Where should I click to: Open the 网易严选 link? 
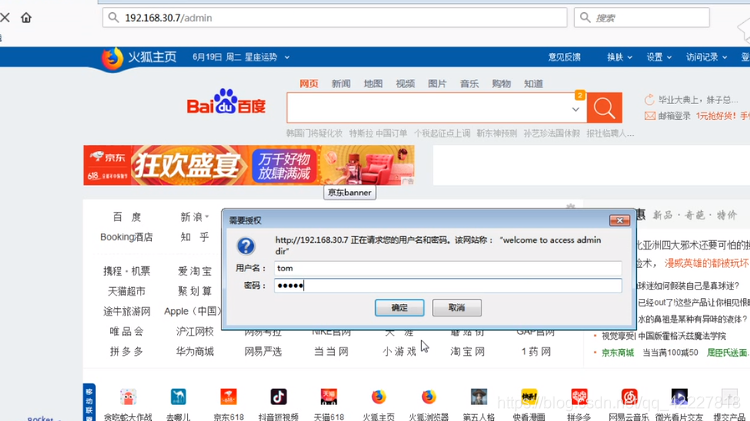click(x=263, y=352)
